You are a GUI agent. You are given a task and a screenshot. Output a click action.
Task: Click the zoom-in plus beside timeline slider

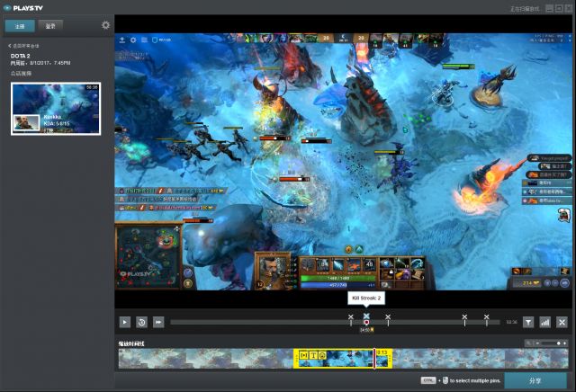coord(564,343)
